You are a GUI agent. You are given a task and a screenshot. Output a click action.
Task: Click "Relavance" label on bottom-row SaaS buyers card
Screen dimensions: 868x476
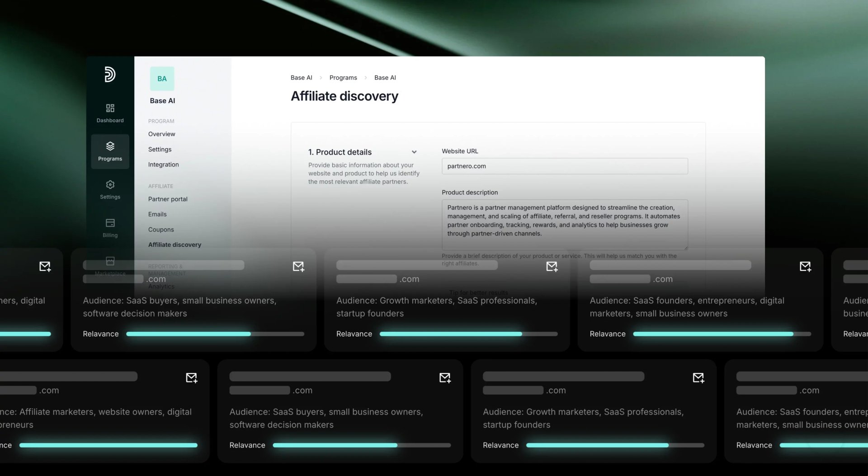click(x=247, y=445)
